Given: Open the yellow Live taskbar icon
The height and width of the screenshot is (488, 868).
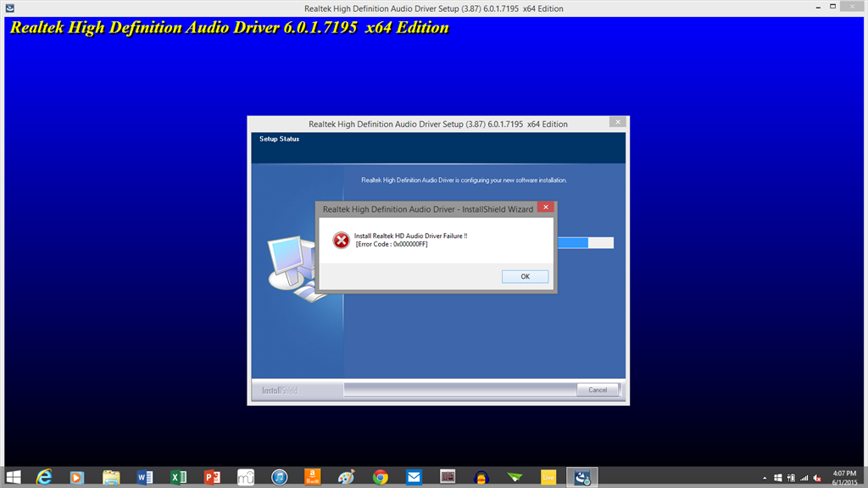Looking at the screenshot, I should [548, 477].
